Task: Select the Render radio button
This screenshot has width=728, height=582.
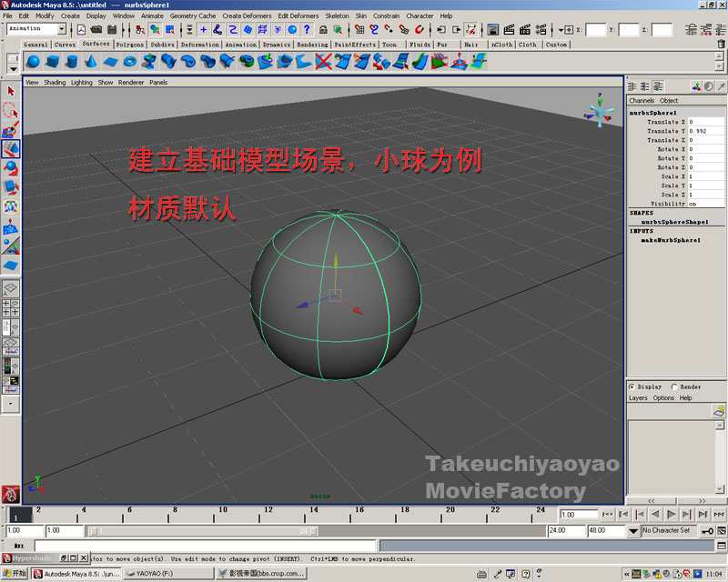Action: [676, 386]
